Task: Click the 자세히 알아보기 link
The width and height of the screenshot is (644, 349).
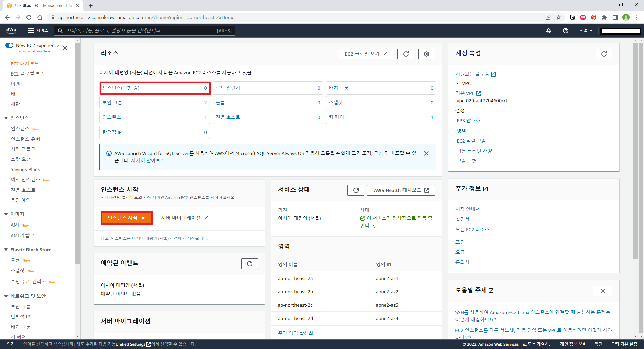Action: pyautogui.click(x=148, y=161)
